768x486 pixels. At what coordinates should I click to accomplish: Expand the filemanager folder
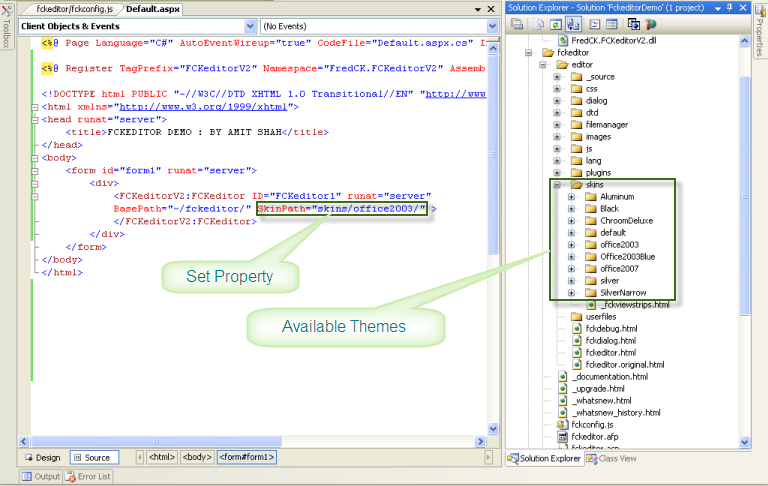click(557, 125)
